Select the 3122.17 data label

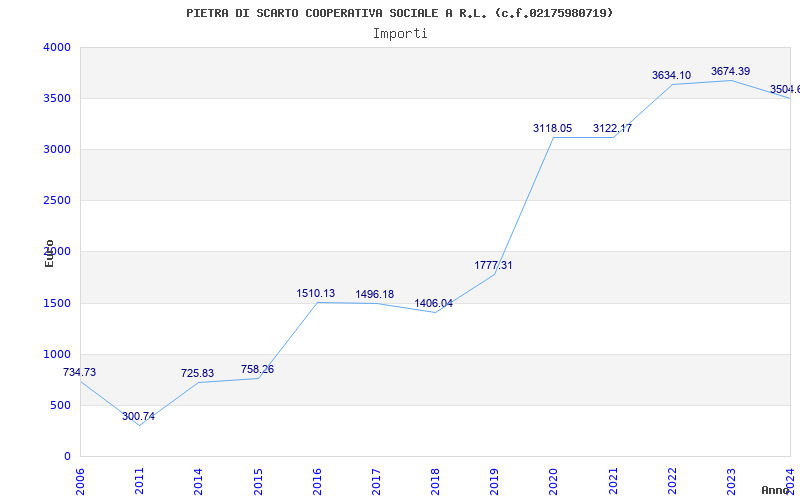click(x=612, y=129)
